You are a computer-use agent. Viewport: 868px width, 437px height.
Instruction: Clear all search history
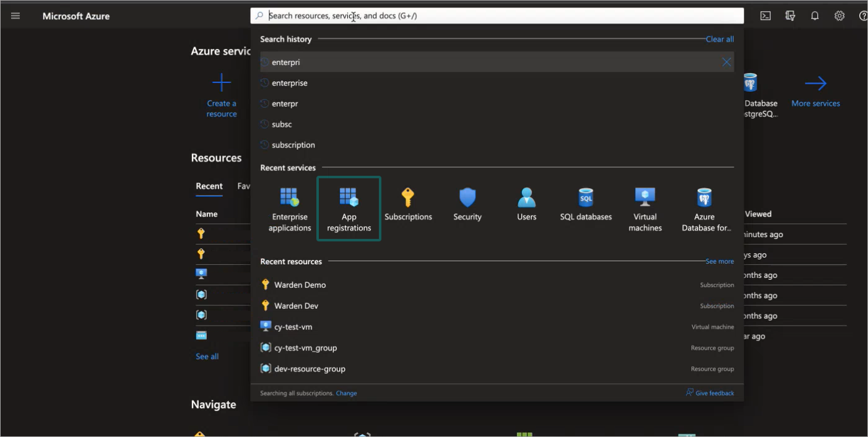pos(719,39)
